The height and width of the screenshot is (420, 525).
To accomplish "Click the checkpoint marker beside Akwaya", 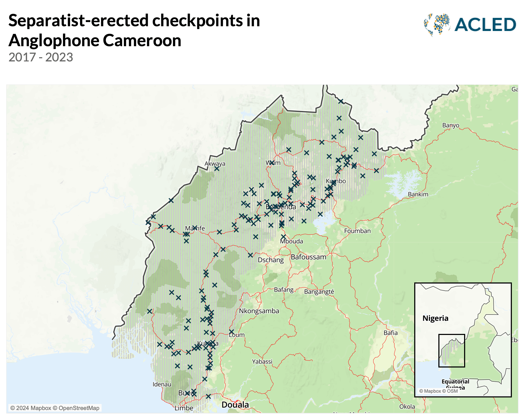I will pos(217,169).
